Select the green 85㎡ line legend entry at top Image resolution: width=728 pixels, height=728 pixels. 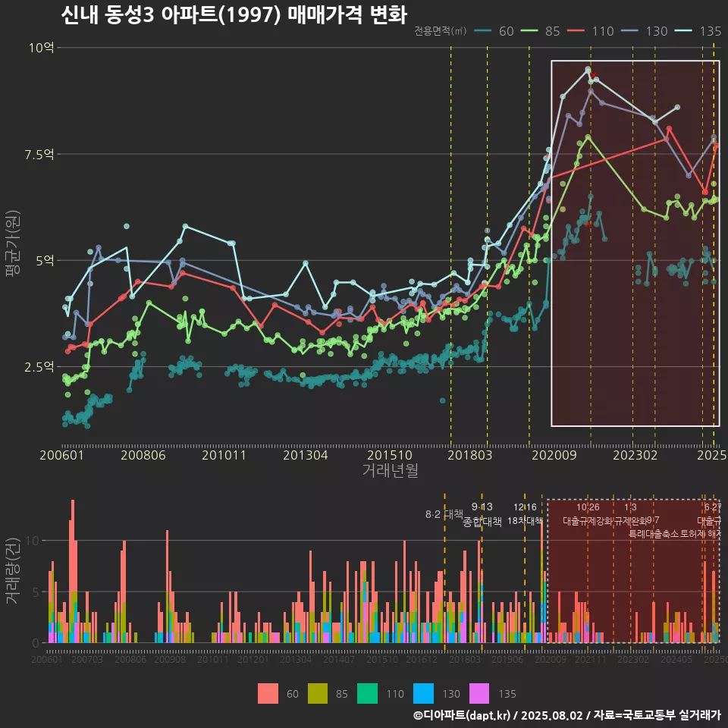tap(541, 31)
